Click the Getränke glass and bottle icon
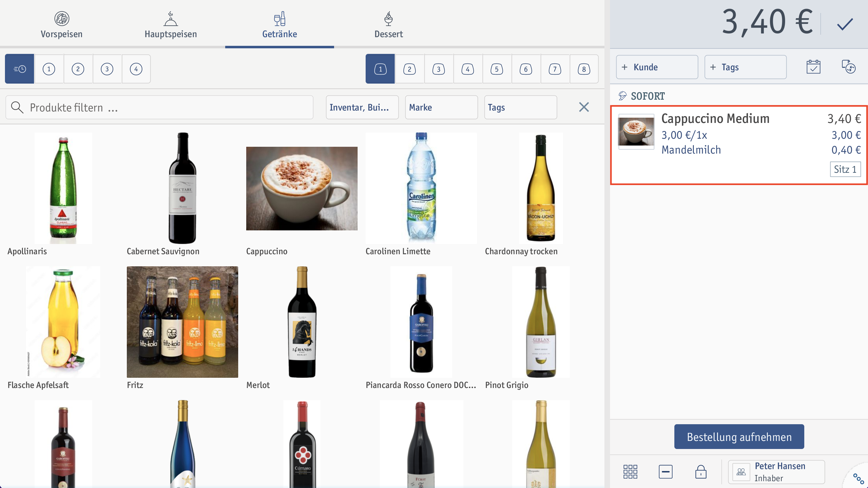 coord(279,19)
